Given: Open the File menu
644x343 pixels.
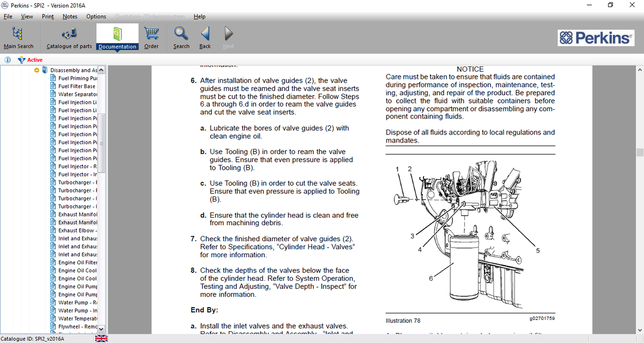Looking at the screenshot, I should [x=9, y=16].
